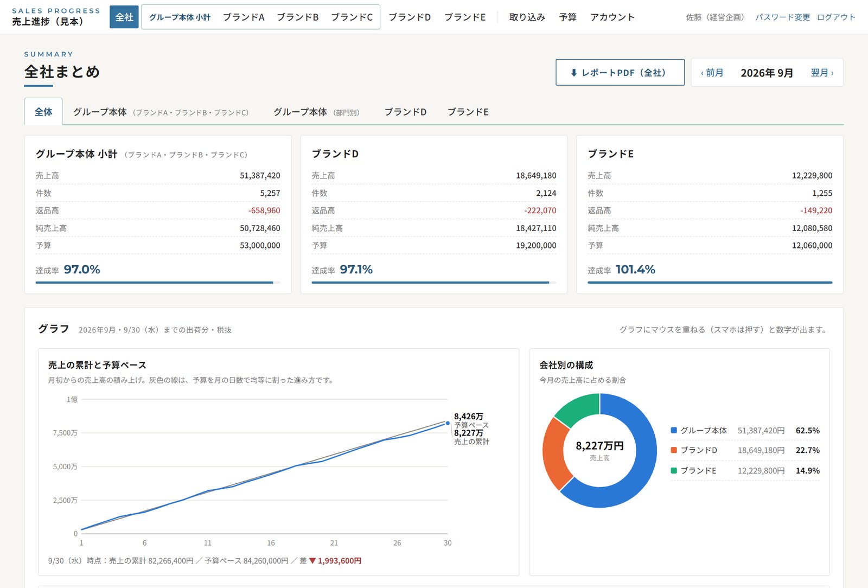
Task: Open ブランドD in top navigation bar
Action: click(x=410, y=17)
